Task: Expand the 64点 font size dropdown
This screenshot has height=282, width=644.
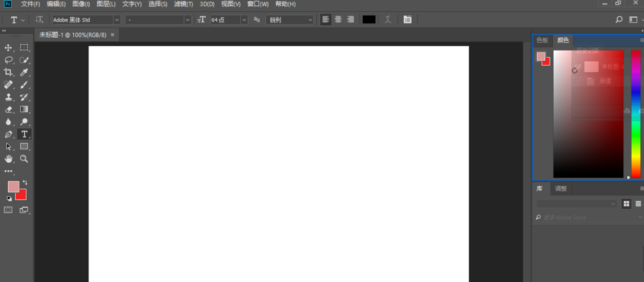Action: click(x=244, y=20)
